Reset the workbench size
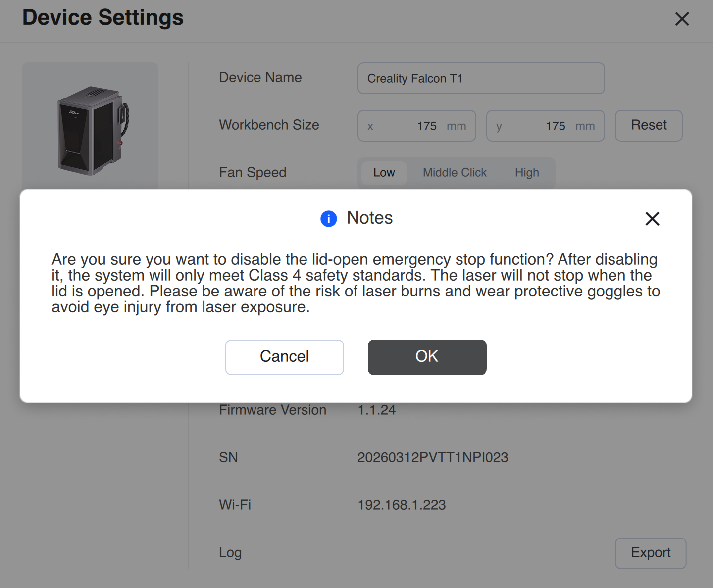 pyautogui.click(x=649, y=126)
